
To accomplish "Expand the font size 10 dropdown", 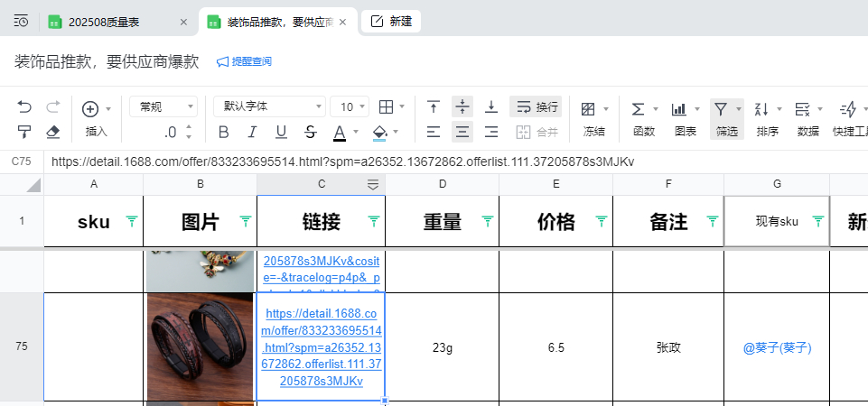I will [x=350, y=106].
